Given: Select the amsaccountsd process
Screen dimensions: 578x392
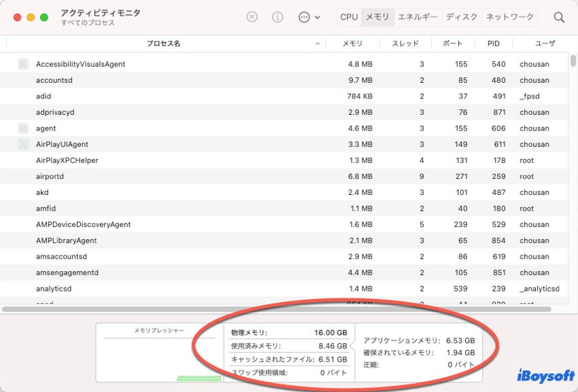Looking at the screenshot, I should point(284,256).
